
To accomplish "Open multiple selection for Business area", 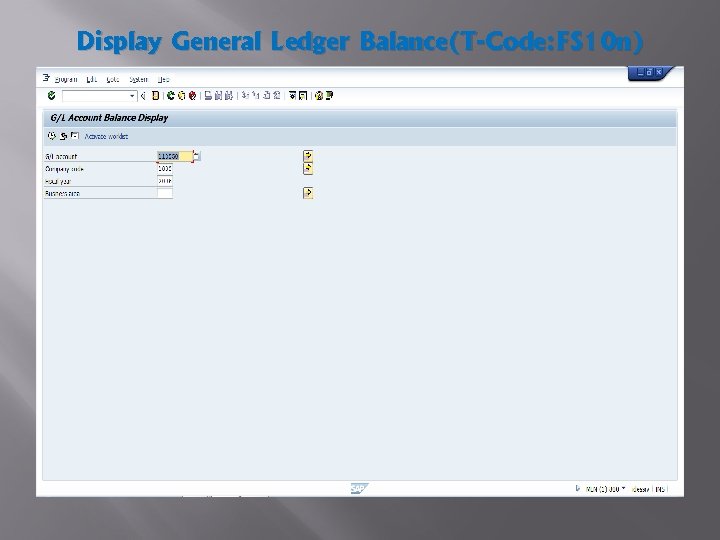I will [308, 193].
